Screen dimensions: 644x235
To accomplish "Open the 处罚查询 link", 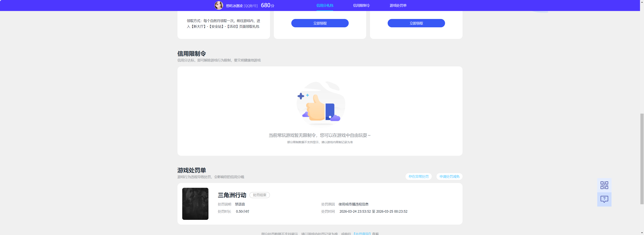I will [362, 233].
